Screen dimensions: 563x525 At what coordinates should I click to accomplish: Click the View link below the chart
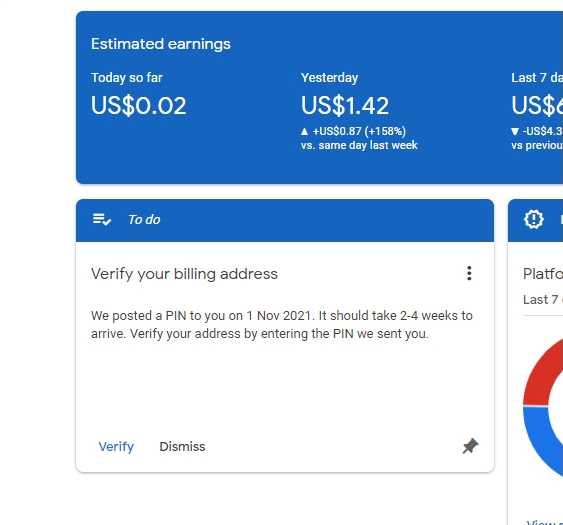pos(544,522)
